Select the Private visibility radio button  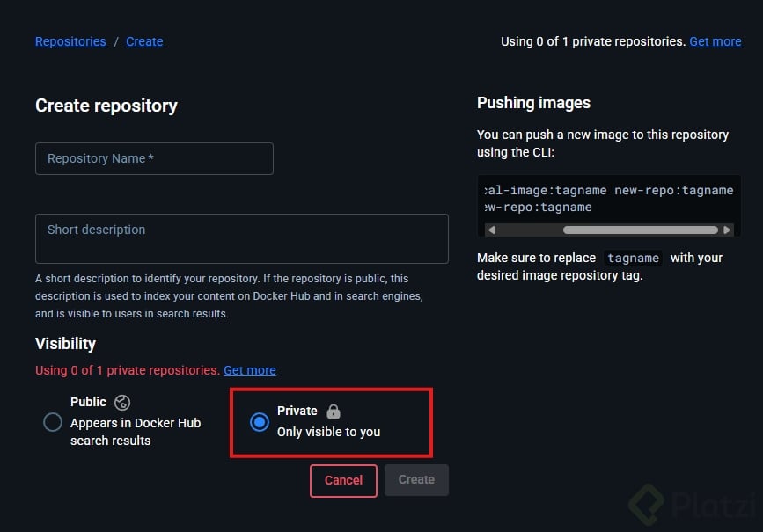click(259, 422)
